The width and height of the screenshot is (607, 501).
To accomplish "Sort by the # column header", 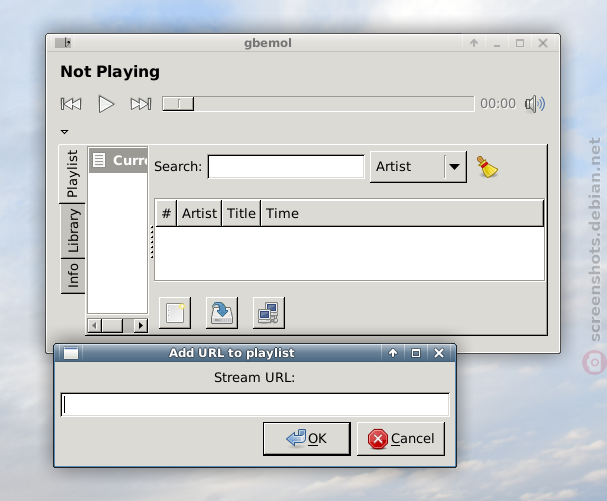I will click(x=166, y=213).
